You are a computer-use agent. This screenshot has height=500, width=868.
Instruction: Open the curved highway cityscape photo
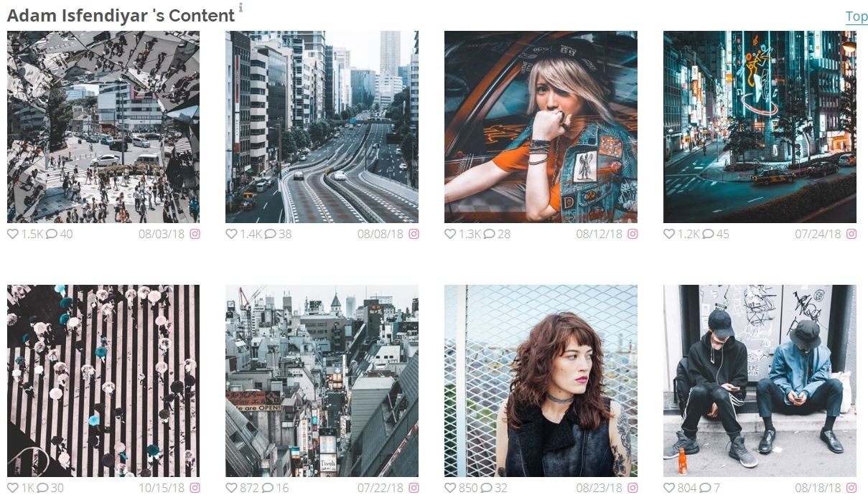322,127
